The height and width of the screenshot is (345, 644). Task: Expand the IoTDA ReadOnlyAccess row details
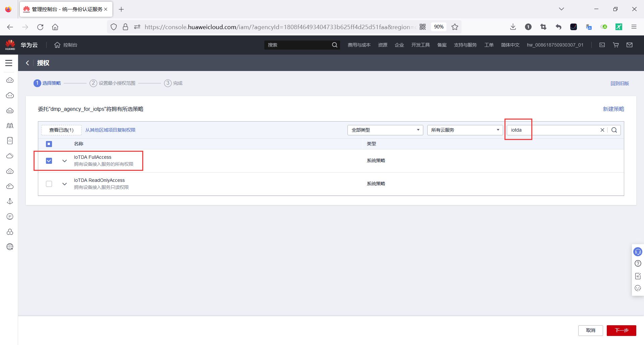(x=64, y=184)
